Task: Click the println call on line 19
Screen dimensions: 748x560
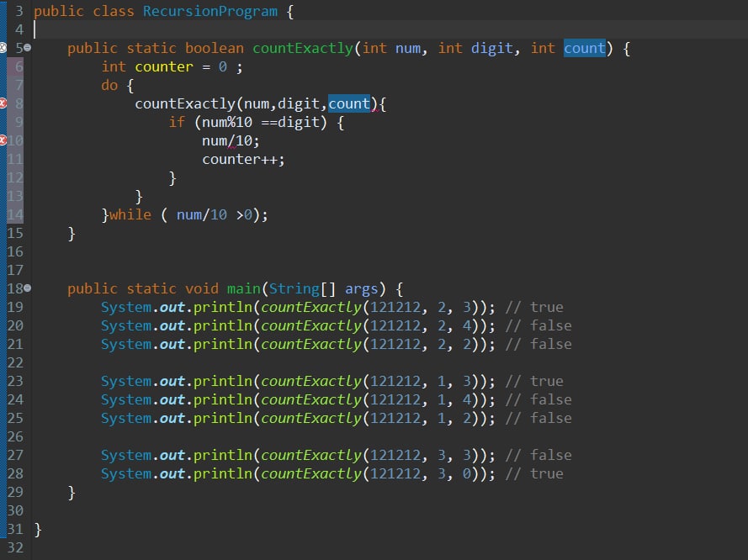Action: coord(222,307)
